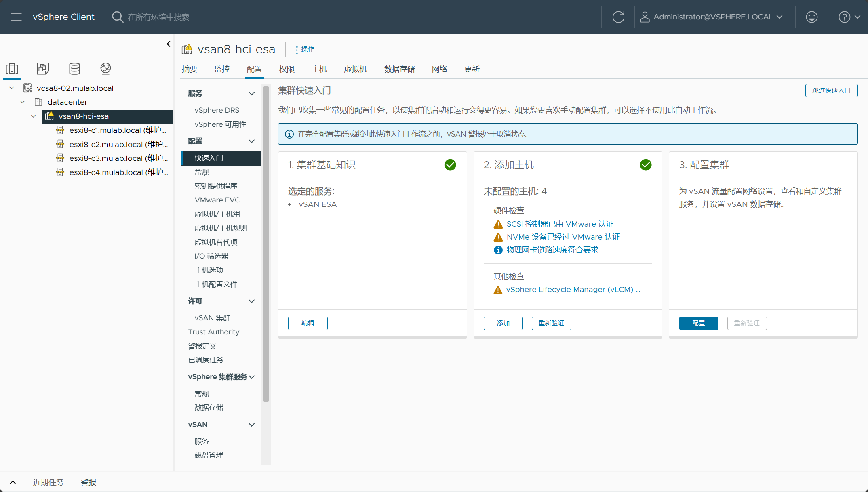868x492 pixels.
Task: Click host icon for esxi8-c1.mulab.local
Action: [x=60, y=130]
